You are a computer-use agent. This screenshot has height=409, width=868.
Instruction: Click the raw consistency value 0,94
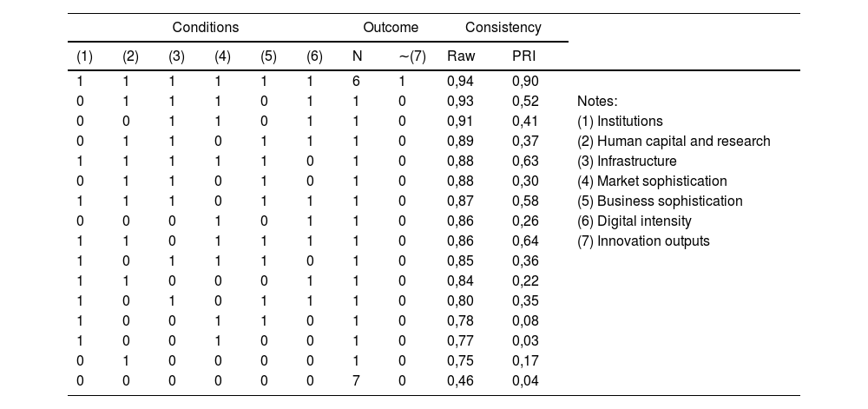461,82
